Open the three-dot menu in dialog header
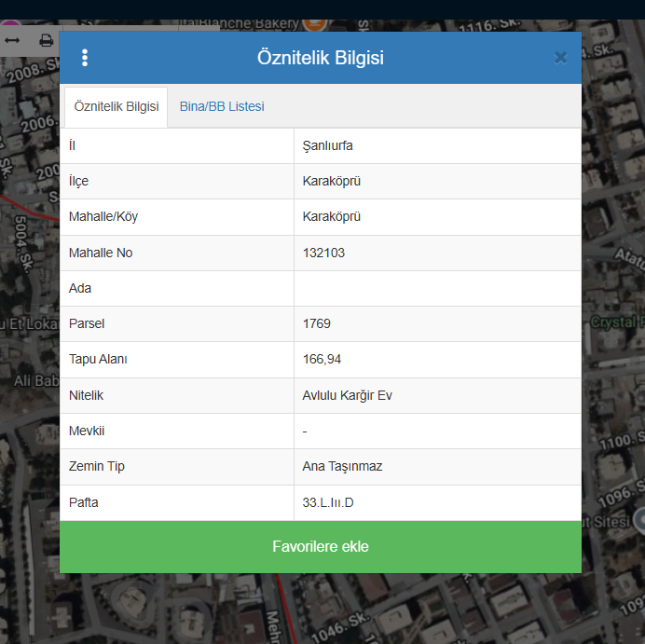Viewport: 645px width, 644px height. (x=85, y=58)
